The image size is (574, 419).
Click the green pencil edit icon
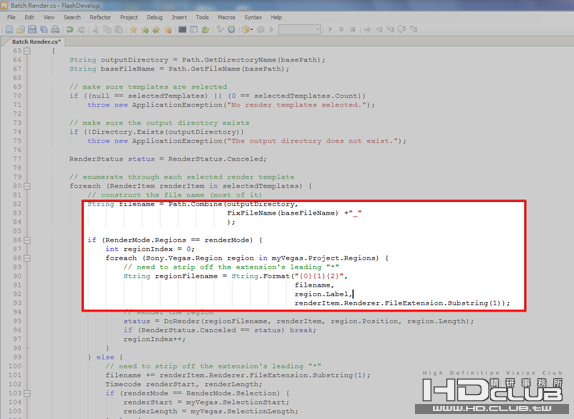point(206,29)
